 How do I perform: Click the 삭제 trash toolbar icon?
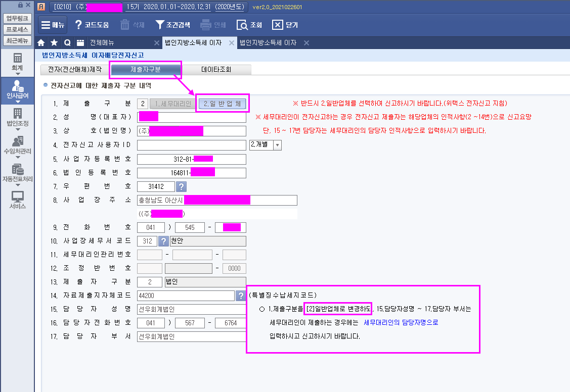(133, 25)
